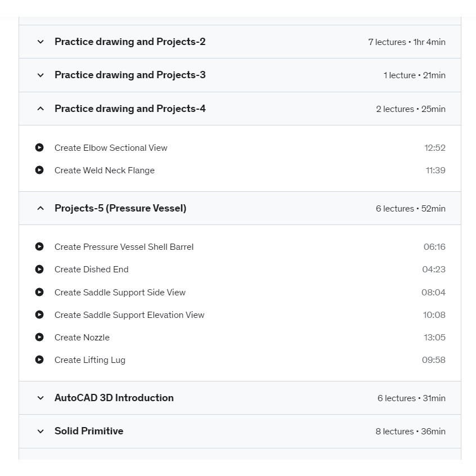Click play icon next to Create Weld Neck Flange
This screenshot has height=476, width=476.
click(x=39, y=170)
